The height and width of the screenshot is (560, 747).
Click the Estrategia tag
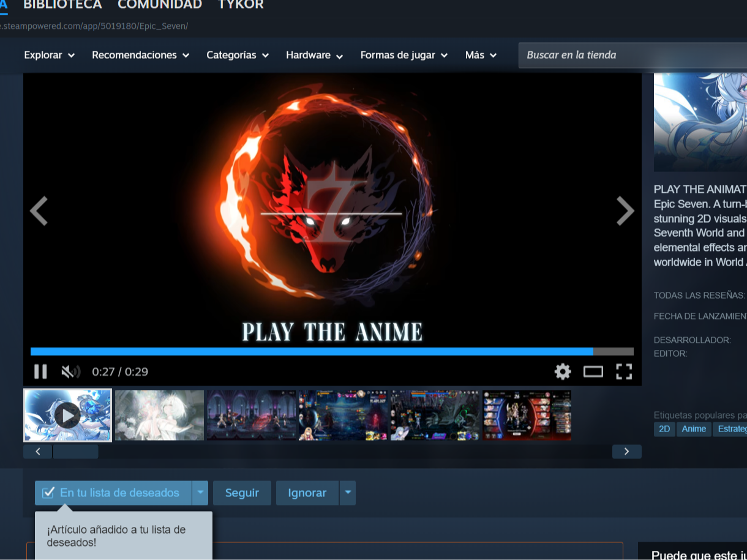click(730, 429)
